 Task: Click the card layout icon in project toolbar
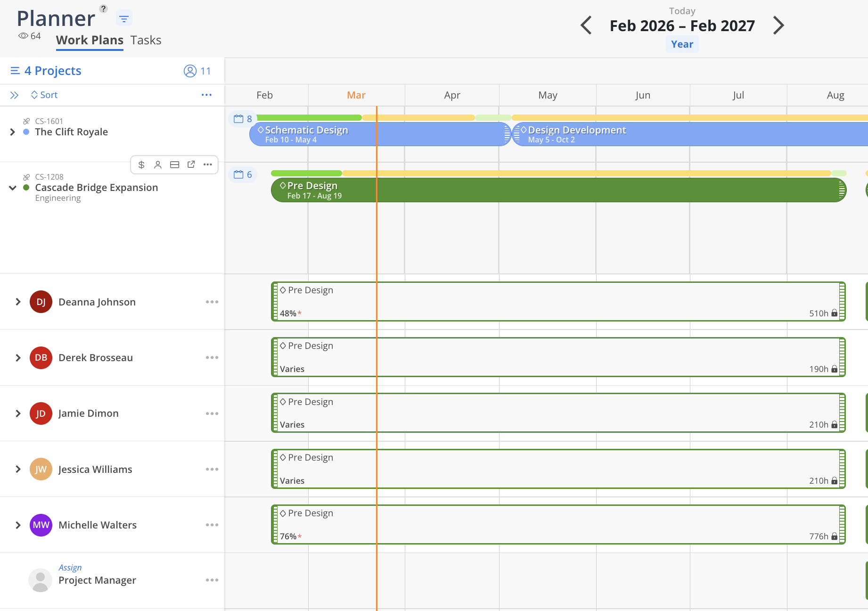(174, 165)
